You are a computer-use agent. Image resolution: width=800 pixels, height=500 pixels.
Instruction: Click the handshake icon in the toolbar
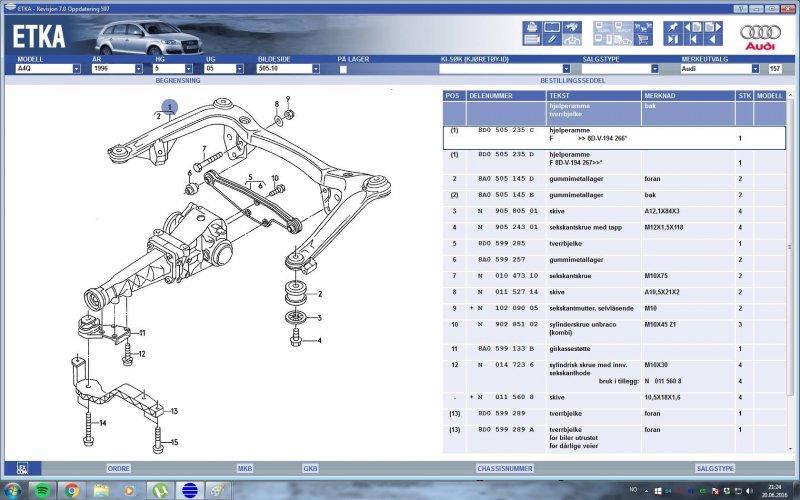pyautogui.click(x=571, y=27)
